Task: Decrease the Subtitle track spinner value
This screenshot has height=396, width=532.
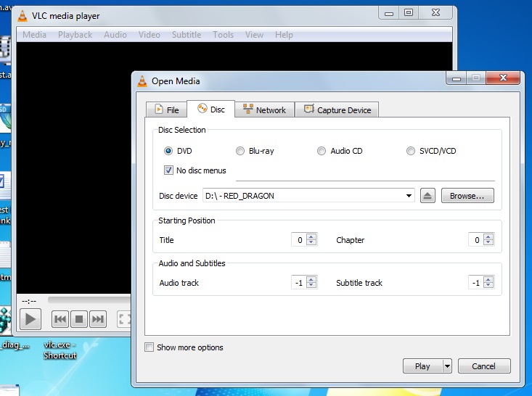Action: point(488,285)
